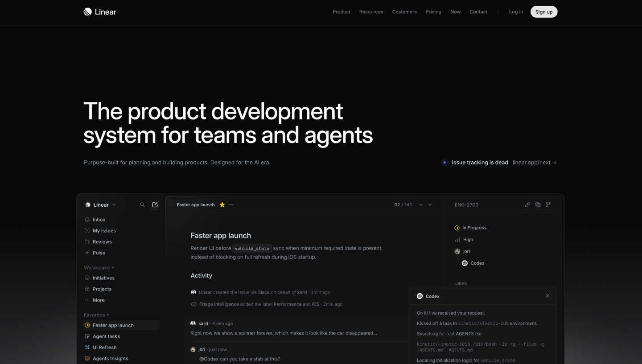642x364 pixels.
Task: Click karri's comment text about spinner
Action: (284, 333)
